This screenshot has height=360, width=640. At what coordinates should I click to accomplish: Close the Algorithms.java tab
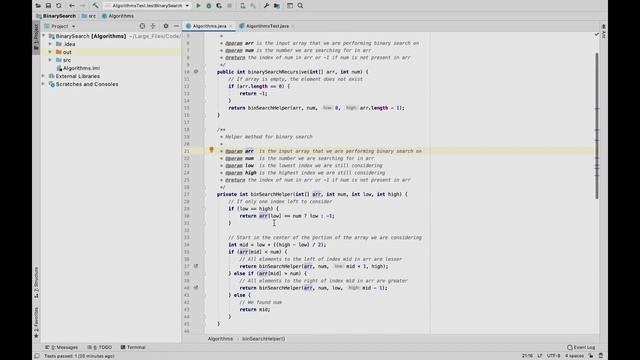231,26
